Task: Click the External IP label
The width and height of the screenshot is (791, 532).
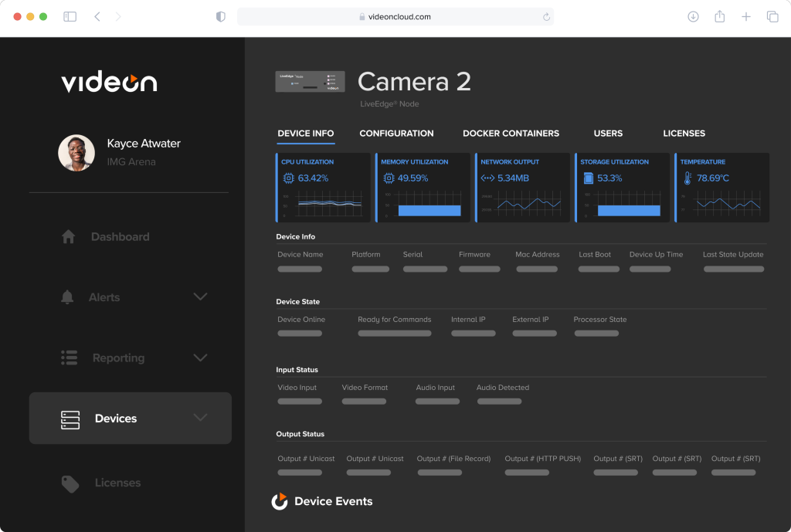Action: [530, 320]
